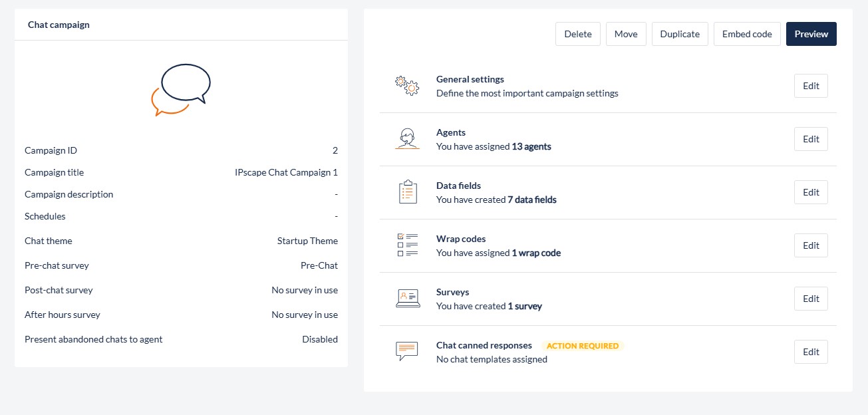The width and height of the screenshot is (868, 415).
Task: Edit the assigned Agents
Action: coord(811,139)
